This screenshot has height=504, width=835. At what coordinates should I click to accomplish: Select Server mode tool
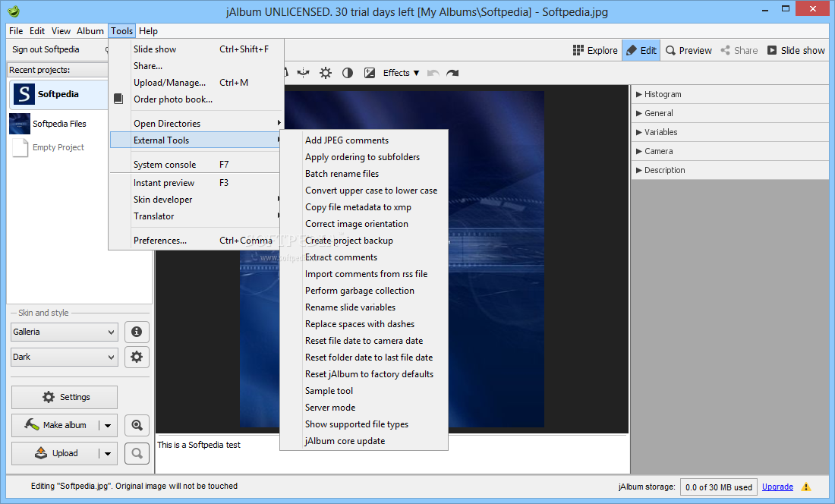[x=364, y=408]
